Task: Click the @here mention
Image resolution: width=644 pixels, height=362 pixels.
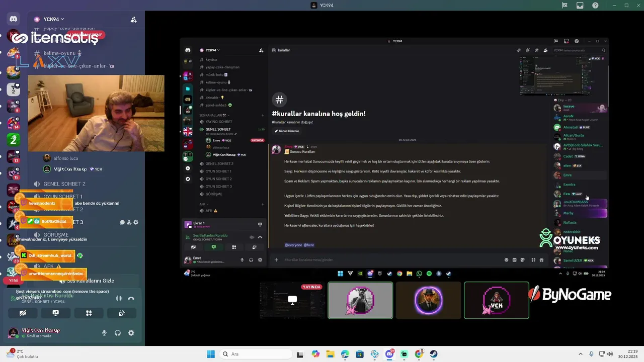Action: [x=309, y=245]
